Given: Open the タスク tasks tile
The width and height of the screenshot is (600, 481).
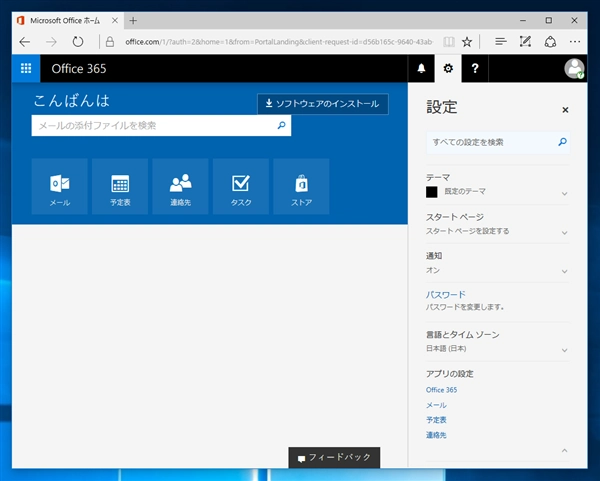Looking at the screenshot, I should [241, 186].
